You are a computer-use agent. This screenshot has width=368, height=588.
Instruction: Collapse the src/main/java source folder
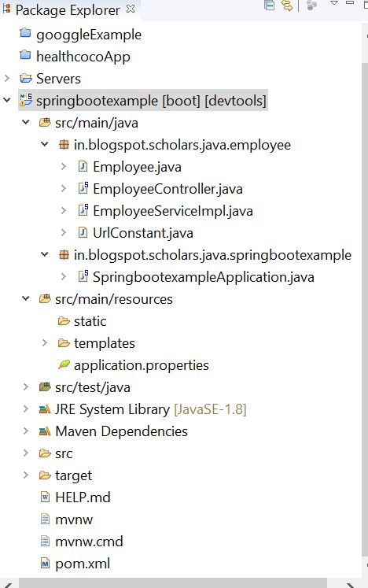25,122
